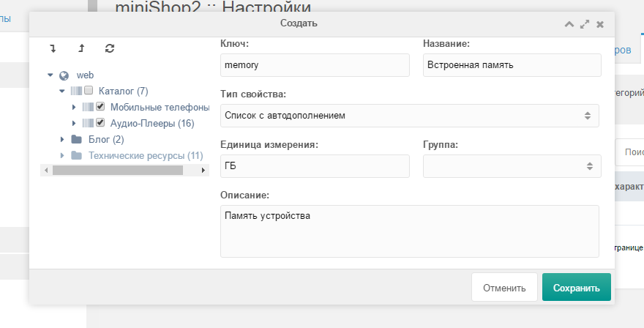Screen dimensions: 644x328
Task: Click the Единица измерения field containing ГБ
Action: tap(315, 166)
